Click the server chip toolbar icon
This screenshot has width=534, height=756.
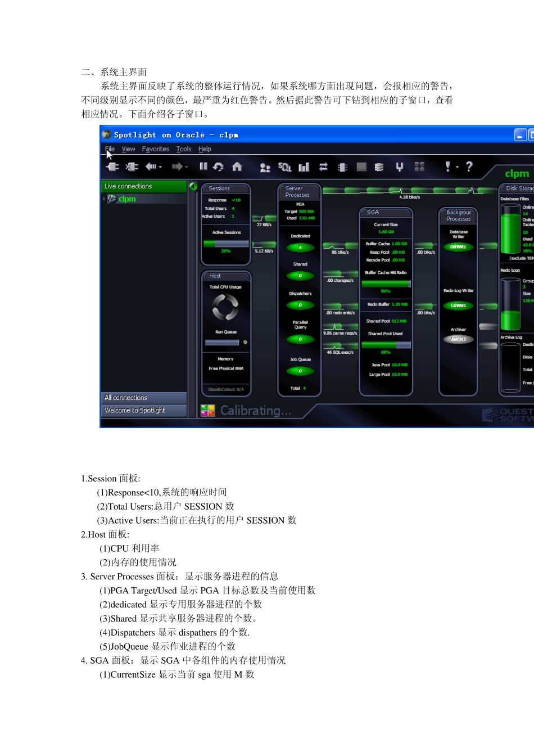(x=342, y=167)
